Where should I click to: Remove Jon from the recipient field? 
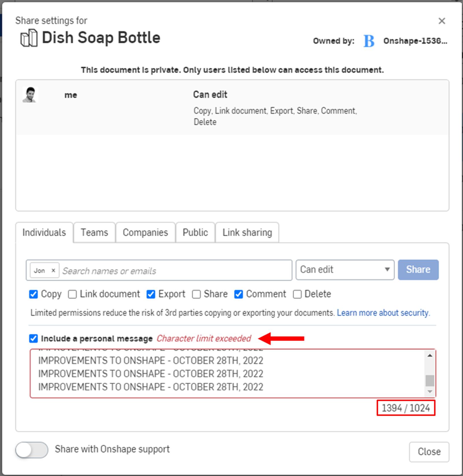point(53,271)
